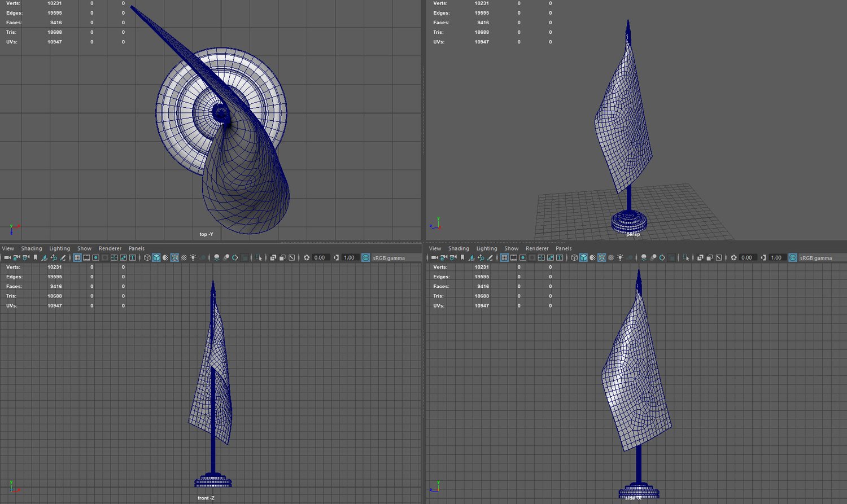Click the gamma reset icon in front panel
This screenshot has width=847, height=504.
(x=337, y=258)
